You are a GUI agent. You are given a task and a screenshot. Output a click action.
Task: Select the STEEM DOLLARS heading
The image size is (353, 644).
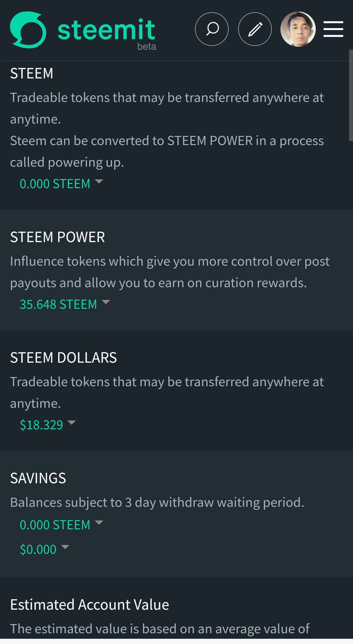[63, 358]
